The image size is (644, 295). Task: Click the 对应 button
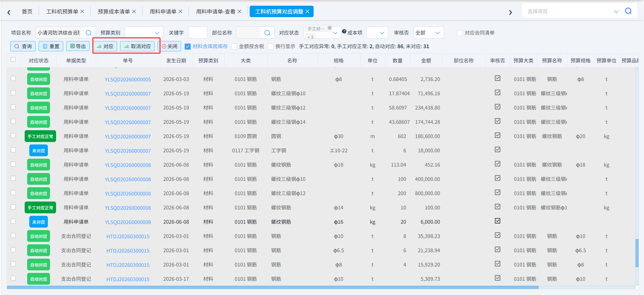105,46
